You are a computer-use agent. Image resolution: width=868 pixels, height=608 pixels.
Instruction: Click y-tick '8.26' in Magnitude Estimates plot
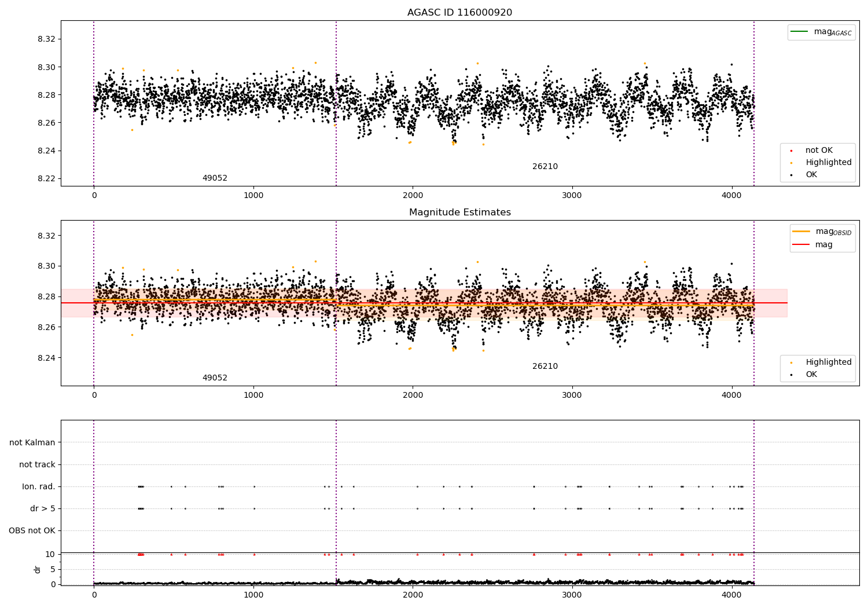point(46,328)
